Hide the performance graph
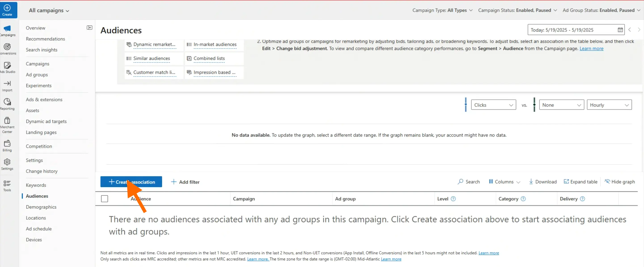644x267 pixels. coord(620,182)
